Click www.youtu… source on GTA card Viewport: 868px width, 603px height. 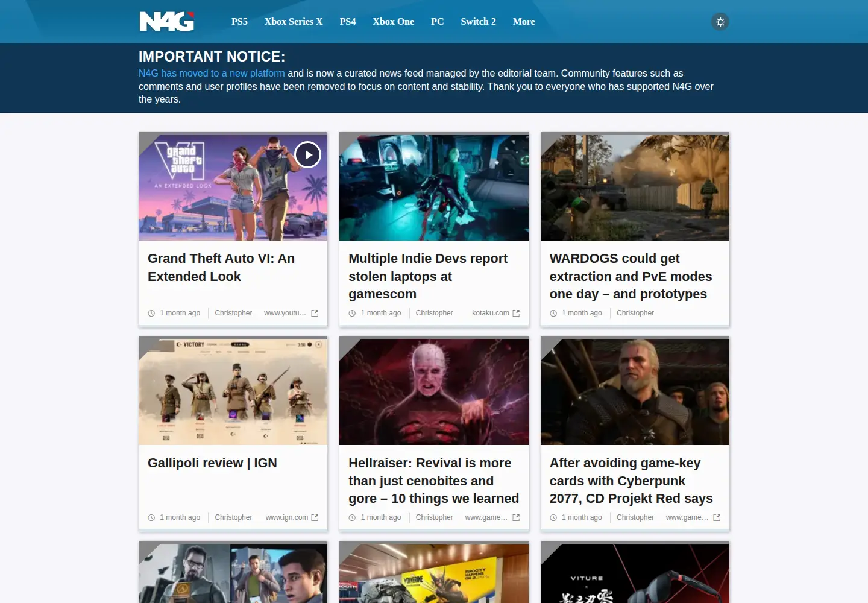coord(285,313)
